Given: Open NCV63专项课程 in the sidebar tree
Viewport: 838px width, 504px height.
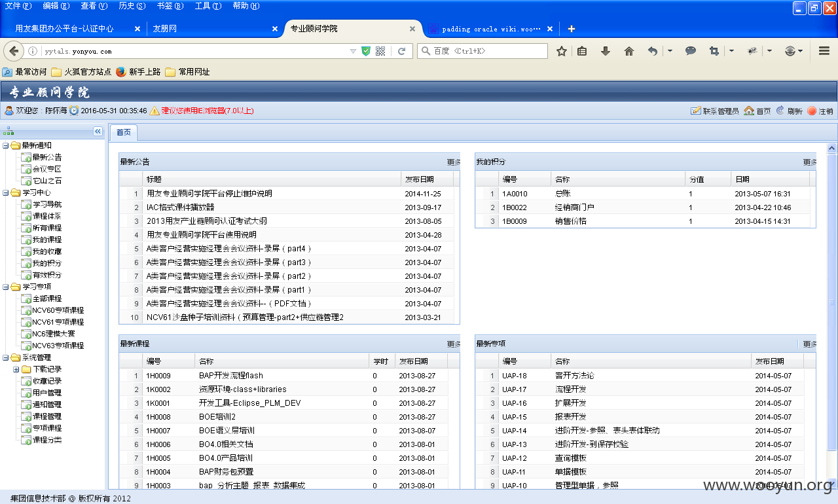Looking at the screenshot, I should (58, 346).
